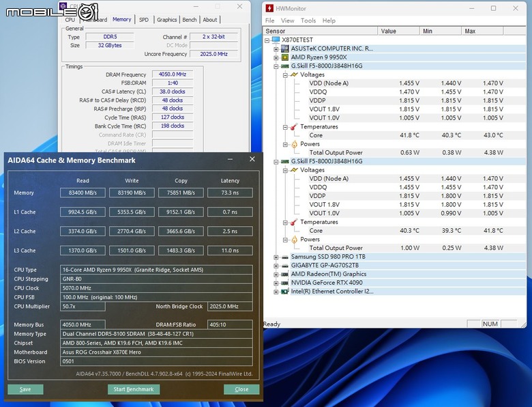The width and height of the screenshot is (532, 407).
Task: Click the second Powers flame icon
Action: 294,240
